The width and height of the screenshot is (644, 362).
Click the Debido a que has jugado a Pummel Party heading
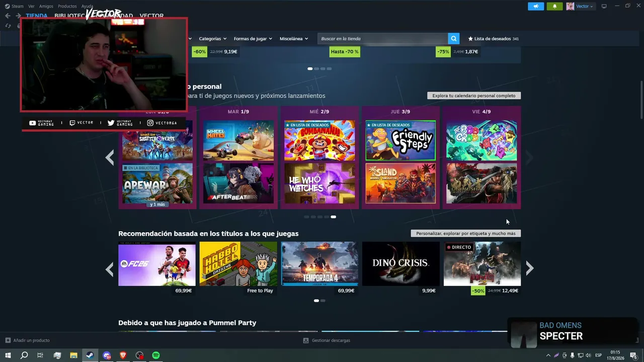coord(187,323)
